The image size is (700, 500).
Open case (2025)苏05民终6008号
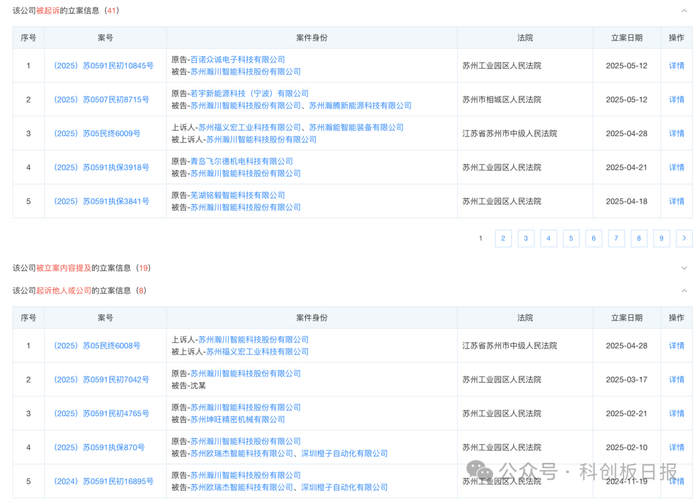click(x=97, y=346)
